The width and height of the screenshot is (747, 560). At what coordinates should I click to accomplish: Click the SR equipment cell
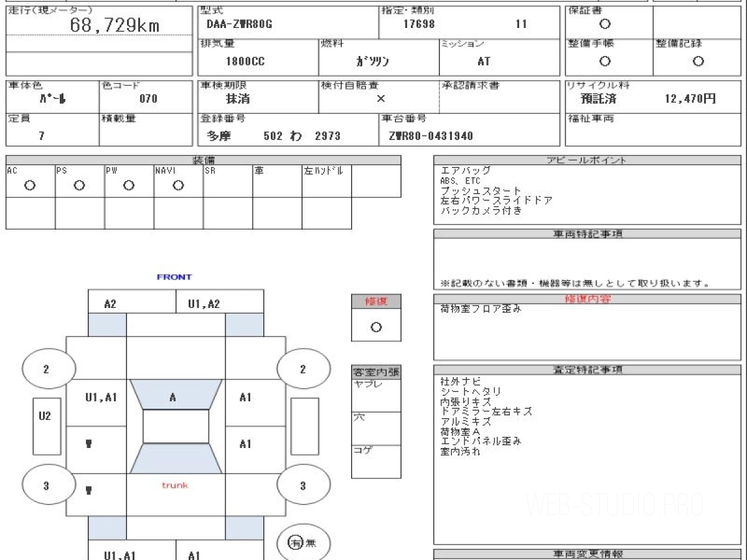pos(228,180)
